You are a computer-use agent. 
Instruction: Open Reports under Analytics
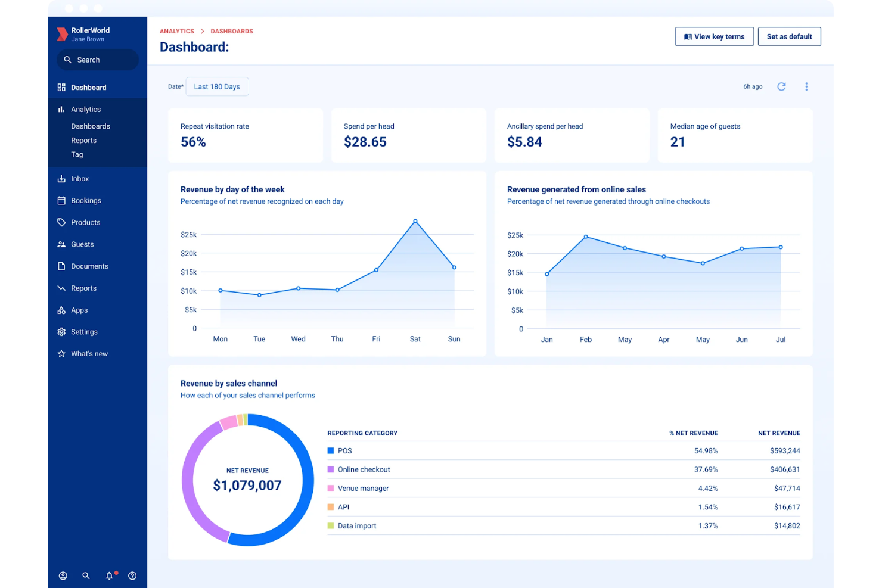click(x=84, y=141)
